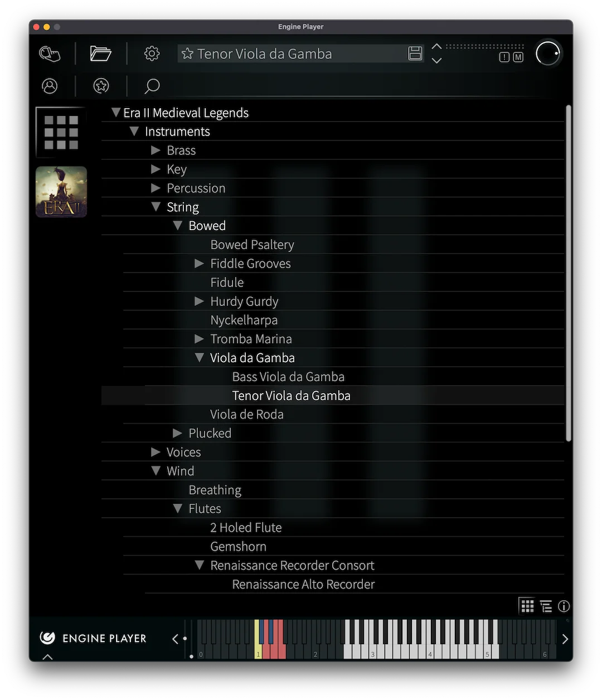This screenshot has width=602, height=700.
Task: Load the Gemshorn instrument
Action: 238,547
